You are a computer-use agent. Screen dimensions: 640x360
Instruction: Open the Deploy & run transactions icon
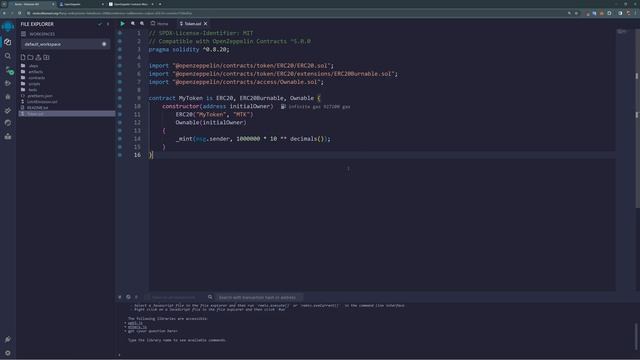pos(8,83)
